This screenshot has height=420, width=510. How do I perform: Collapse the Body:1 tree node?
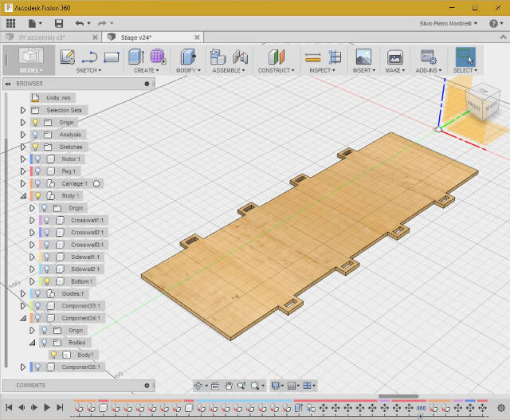pos(23,196)
